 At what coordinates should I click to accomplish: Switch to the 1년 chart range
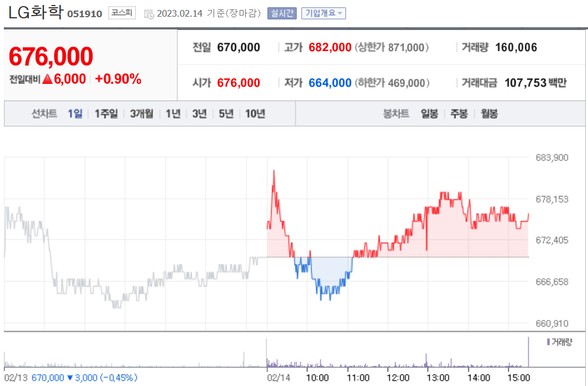173,113
